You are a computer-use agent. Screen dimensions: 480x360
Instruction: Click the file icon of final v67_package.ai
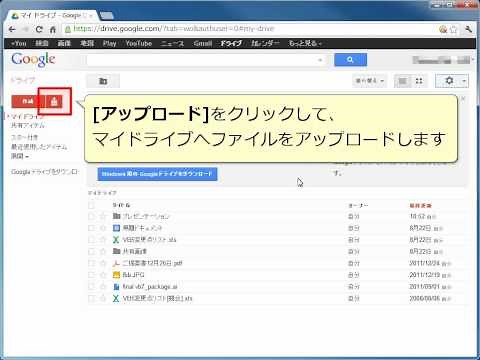(x=116, y=287)
